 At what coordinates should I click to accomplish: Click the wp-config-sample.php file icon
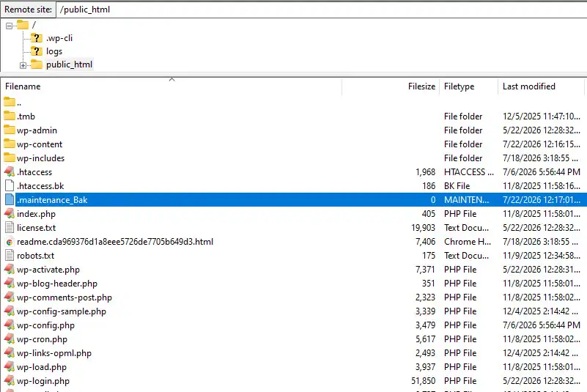pyautogui.click(x=10, y=311)
